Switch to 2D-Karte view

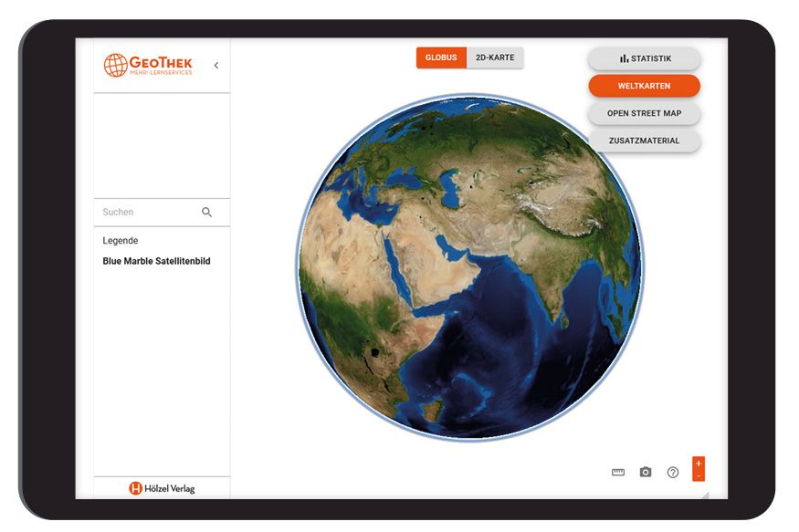click(x=495, y=57)
